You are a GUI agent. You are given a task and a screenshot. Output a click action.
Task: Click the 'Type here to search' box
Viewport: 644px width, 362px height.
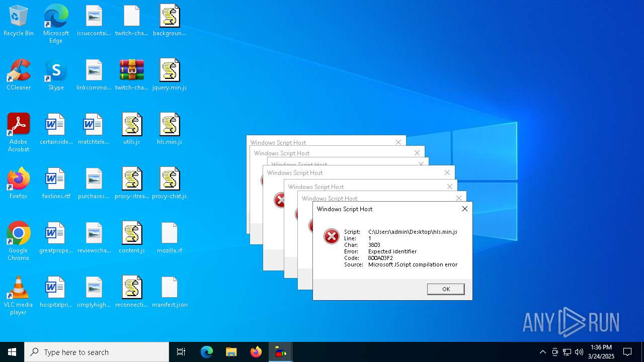[x=97, y=352]
